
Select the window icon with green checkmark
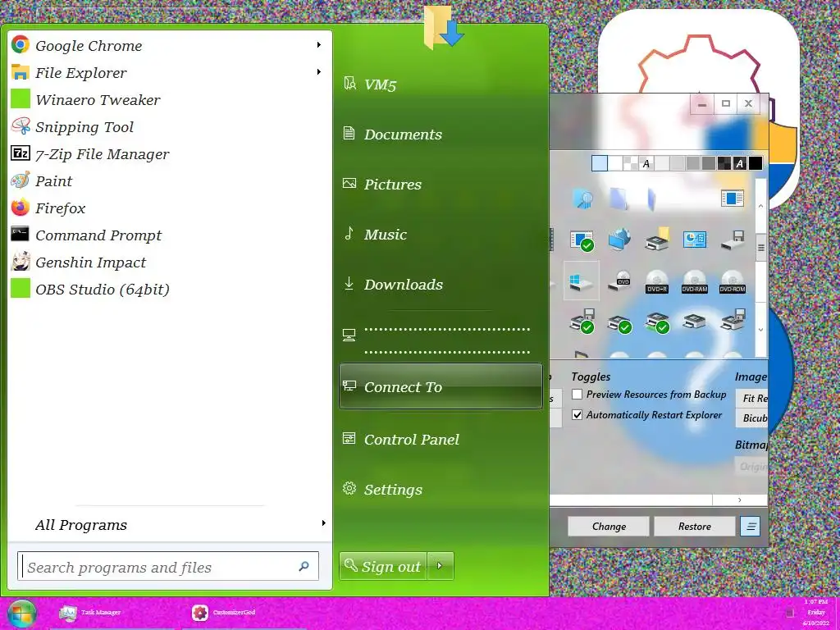point(582,240)
